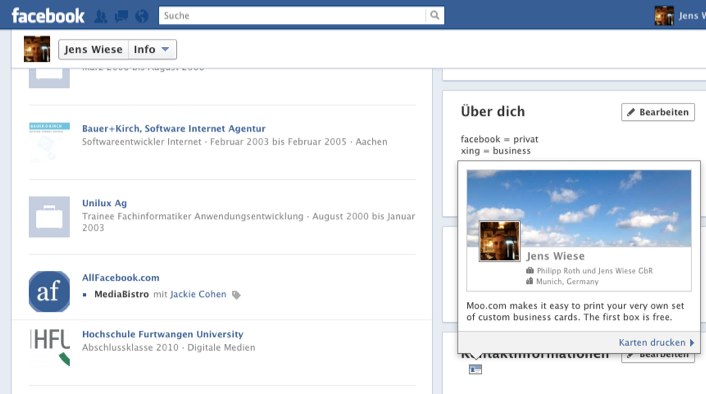Select the 'facebook = privat' text

(499, 139)
